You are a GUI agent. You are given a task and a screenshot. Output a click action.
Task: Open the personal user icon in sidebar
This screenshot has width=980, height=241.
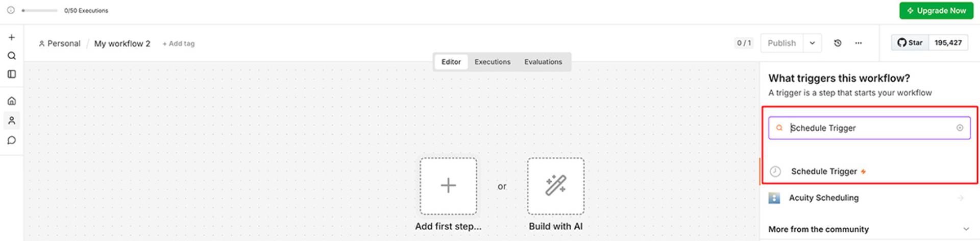(x=11, y=120)
